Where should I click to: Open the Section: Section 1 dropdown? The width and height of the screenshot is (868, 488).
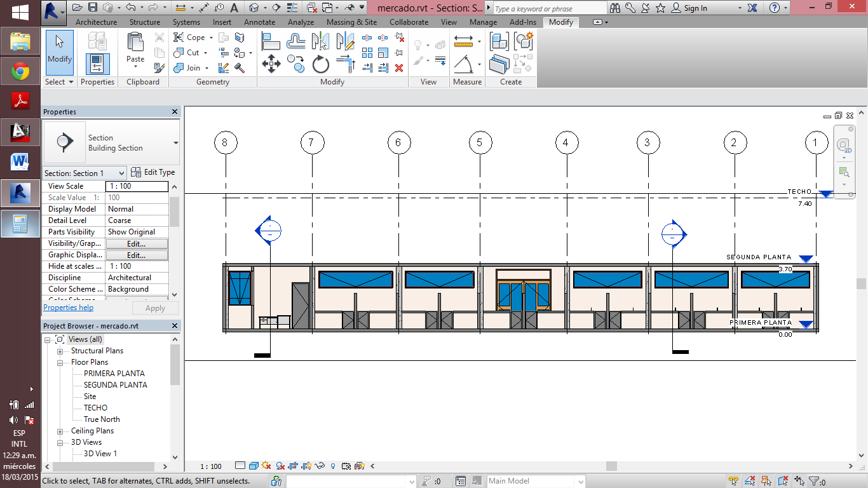(x=122, y=173)
